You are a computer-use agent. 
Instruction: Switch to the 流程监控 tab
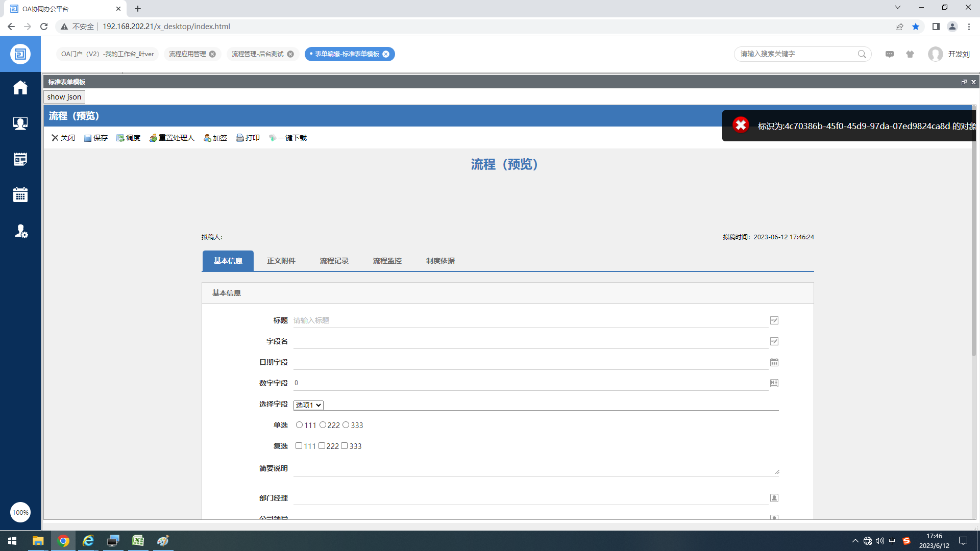387,261
